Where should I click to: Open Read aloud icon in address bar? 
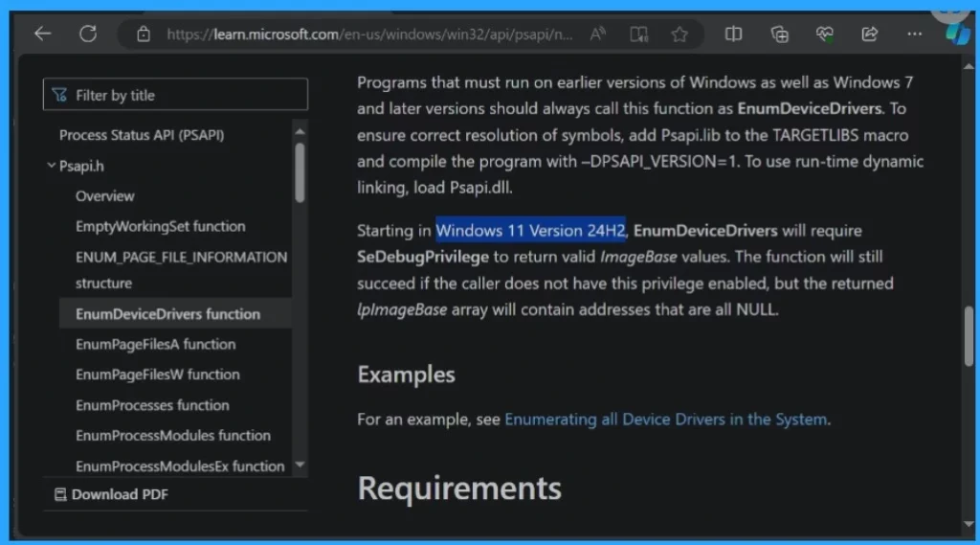coord(597,34)
